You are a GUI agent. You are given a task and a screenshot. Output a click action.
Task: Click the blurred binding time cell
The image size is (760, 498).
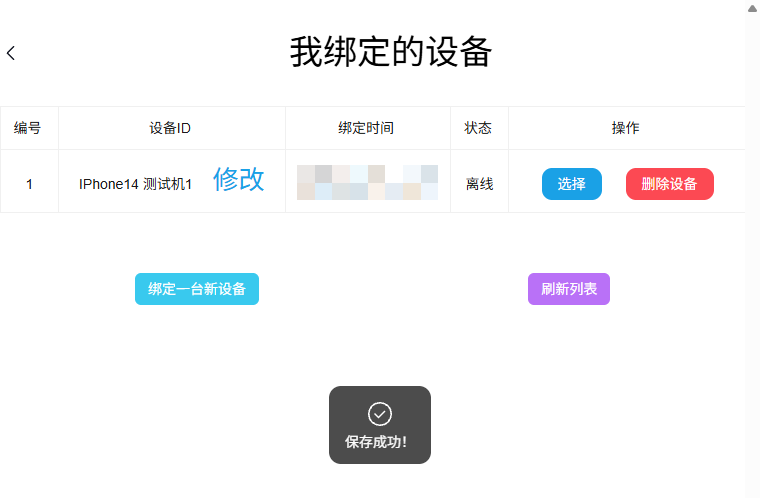[x=367, y=182]
